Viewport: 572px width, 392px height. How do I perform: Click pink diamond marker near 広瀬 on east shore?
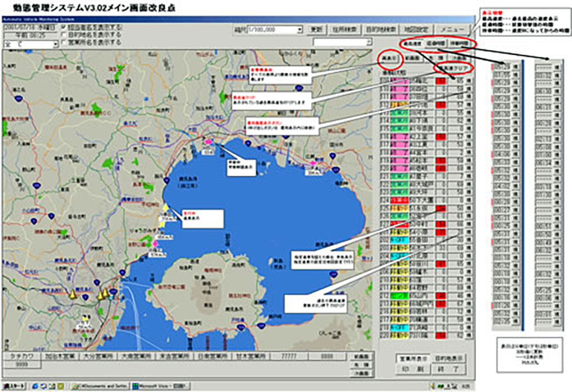coord(313,163)
